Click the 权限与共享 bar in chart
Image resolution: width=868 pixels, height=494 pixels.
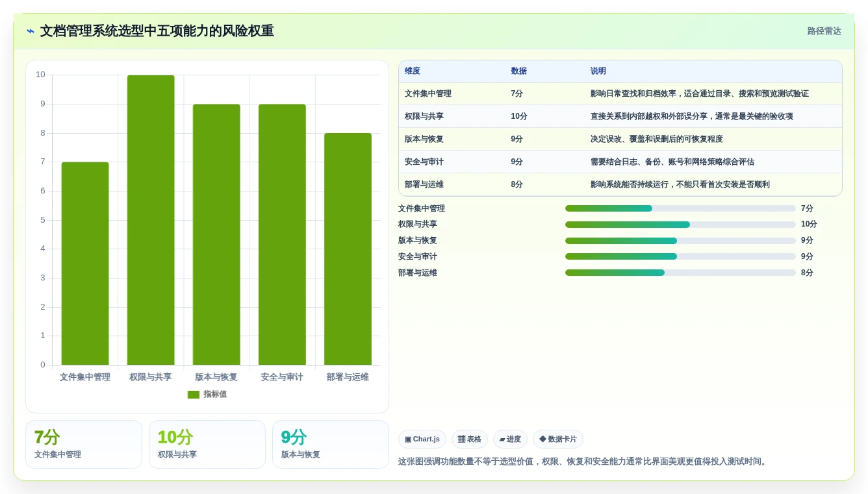click(x=151, y=220)
